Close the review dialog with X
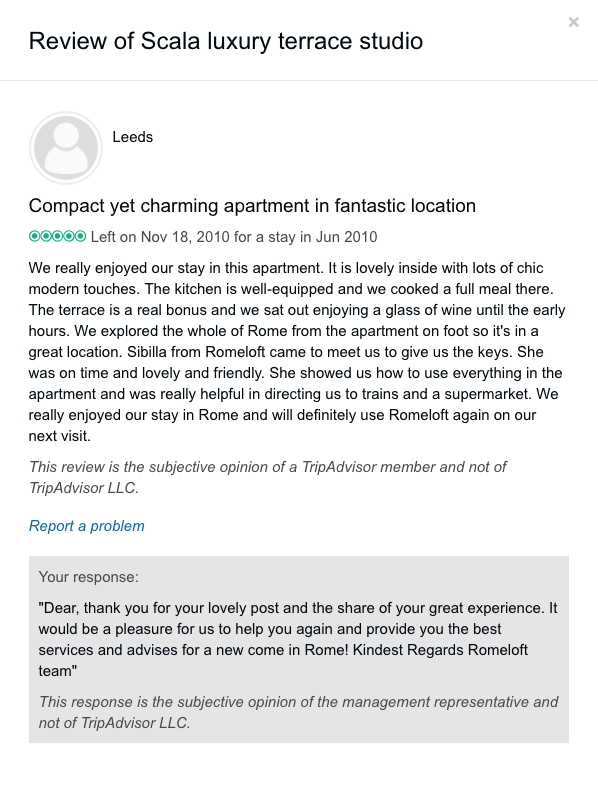Image resolution: width=598 pixels, height=802 pixels. [573, 22]
